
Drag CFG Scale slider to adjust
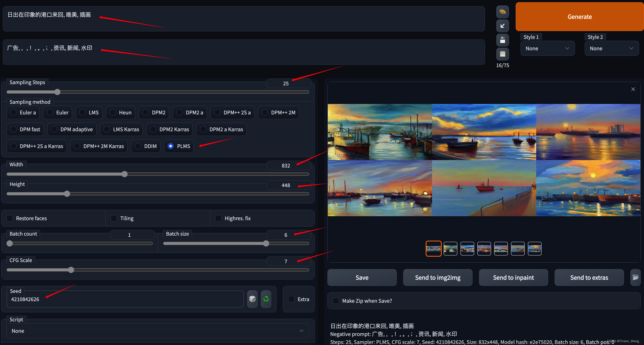pos(71,270)
